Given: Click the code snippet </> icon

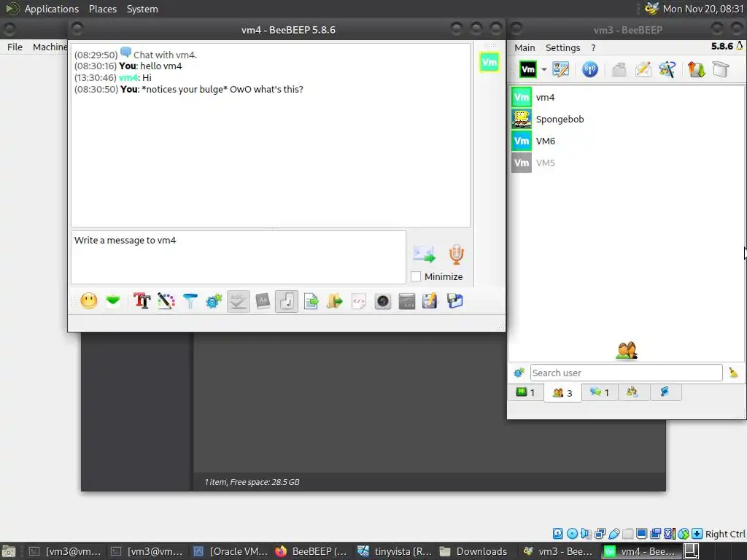Looking at the screenshot, I should tap(359, 301).
